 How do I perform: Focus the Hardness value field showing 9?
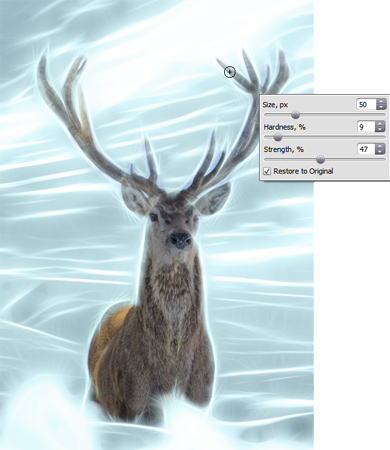tap(366, 127)
